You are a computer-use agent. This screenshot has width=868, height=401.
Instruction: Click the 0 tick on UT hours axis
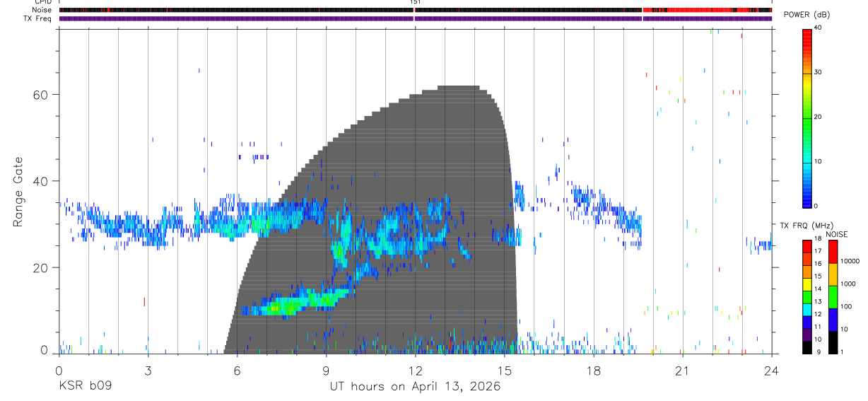click(59, 369)
